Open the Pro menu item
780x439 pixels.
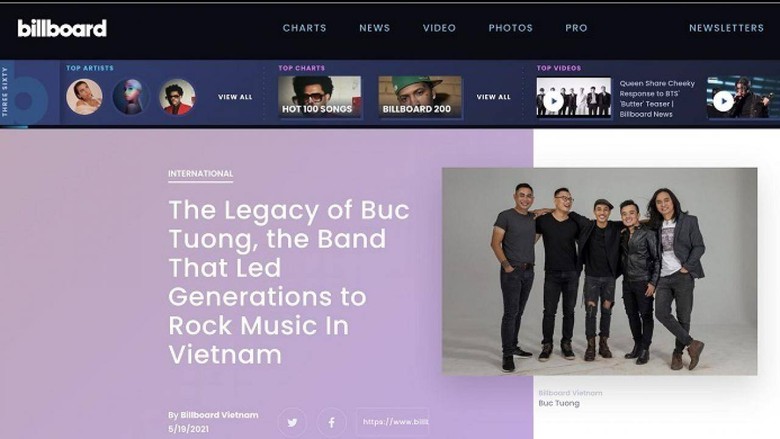click(x=576, y=28)
